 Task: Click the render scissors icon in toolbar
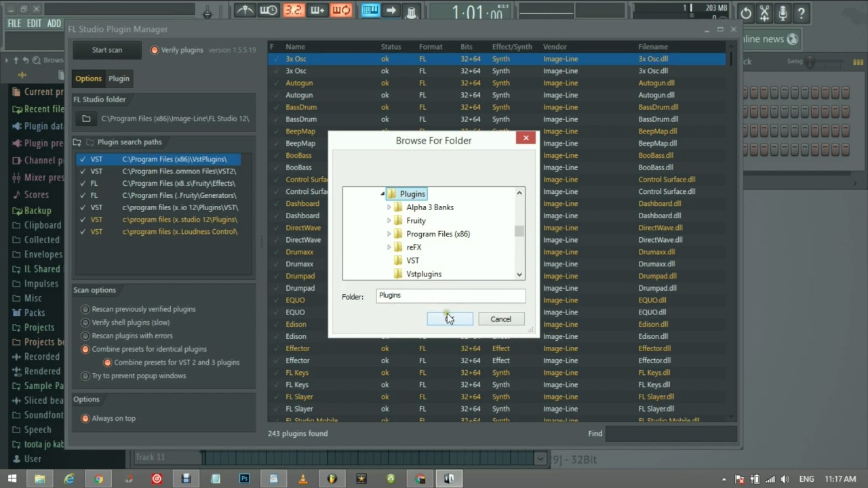click(x=764, y=13)
